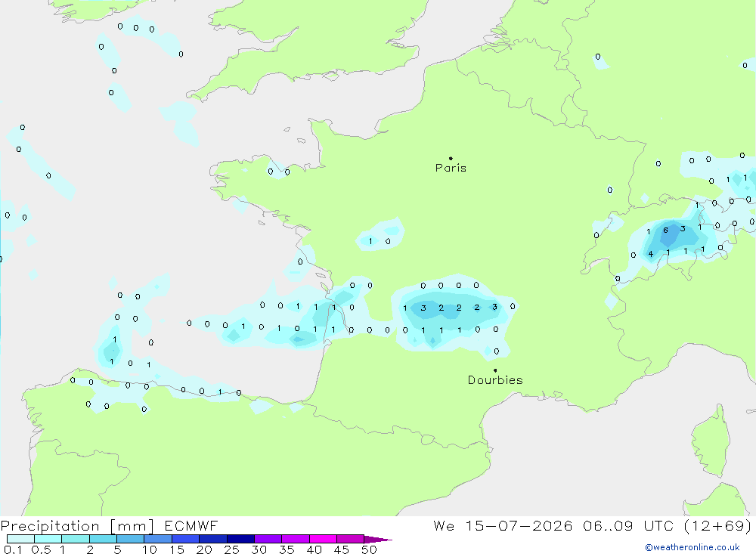The image size is (756, 554).
Task: Pick the 35–40 mm legend swatch
Action: pyautogui.click(x=296, y=539)
